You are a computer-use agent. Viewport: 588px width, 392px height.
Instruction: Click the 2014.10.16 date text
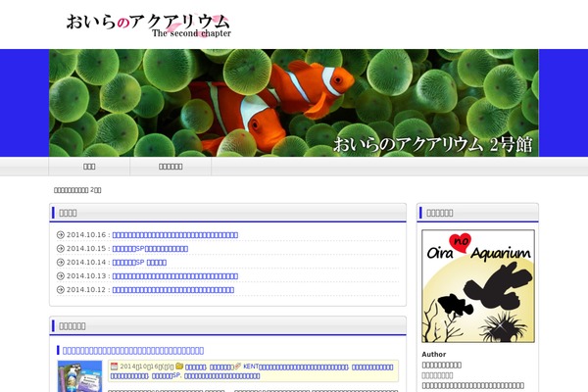point(86,235)
